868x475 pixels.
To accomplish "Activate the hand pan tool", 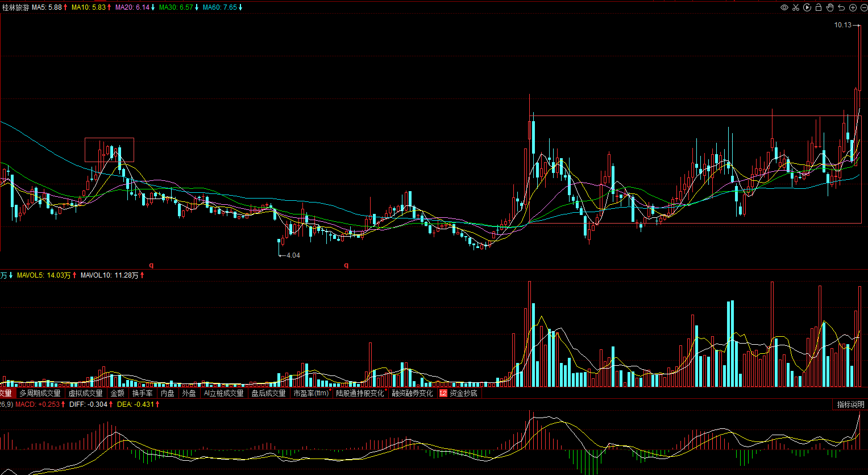I will (830, 7).
